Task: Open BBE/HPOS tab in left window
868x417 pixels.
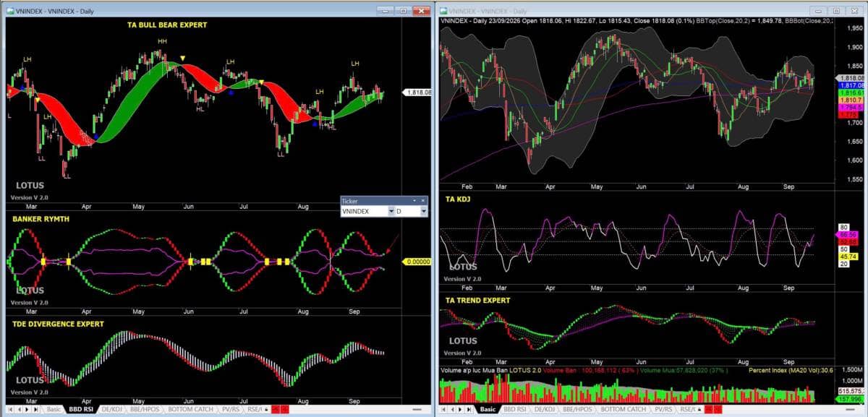Action: [x=144, y=409]
